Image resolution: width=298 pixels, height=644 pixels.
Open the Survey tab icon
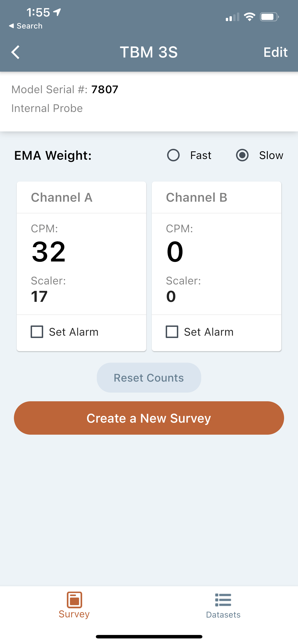pos(74,600)
